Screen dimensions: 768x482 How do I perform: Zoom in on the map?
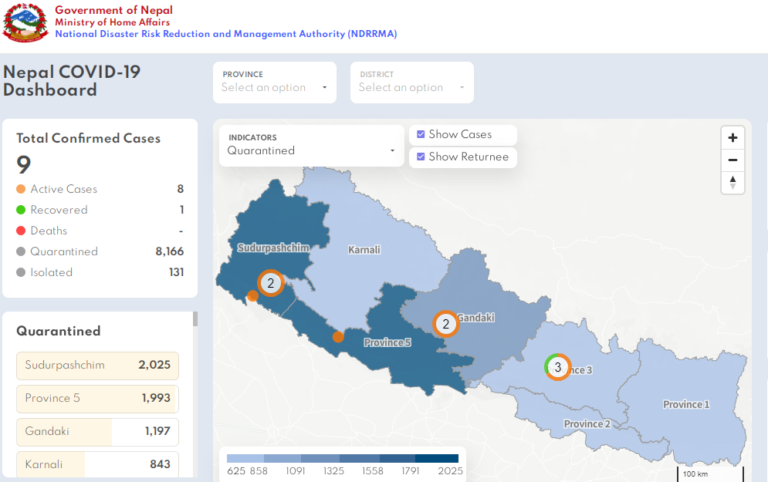733,138
